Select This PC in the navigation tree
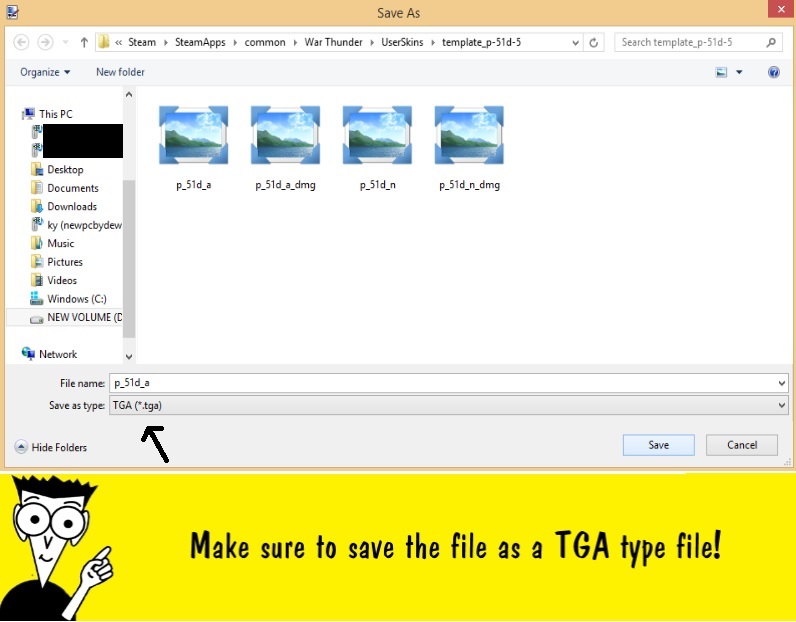 56,114
